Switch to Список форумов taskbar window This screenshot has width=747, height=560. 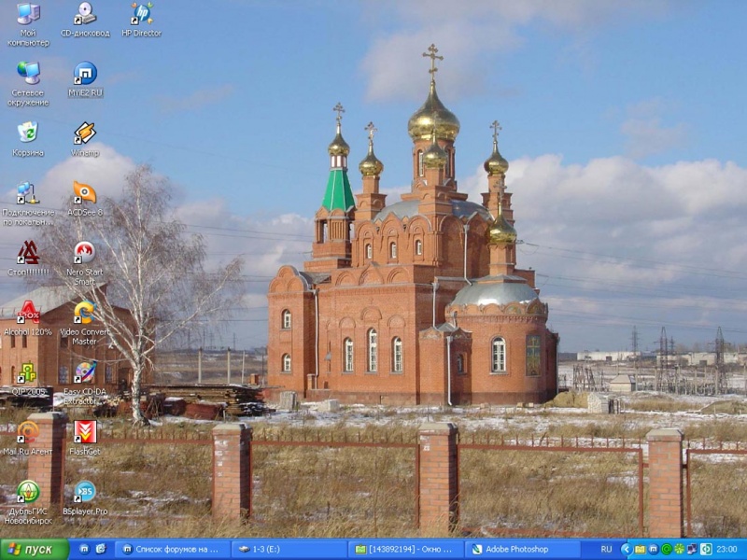[x=173, y=550]
